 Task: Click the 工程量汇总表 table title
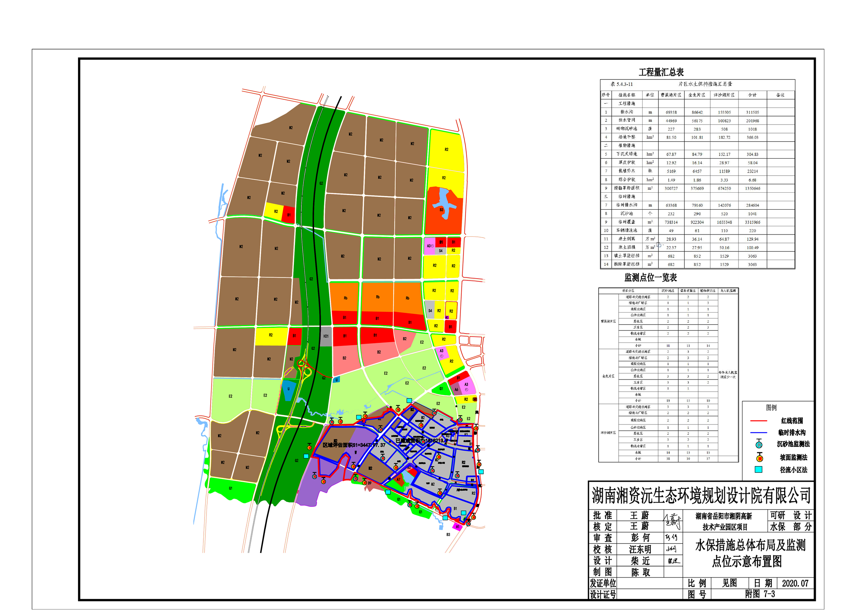tap(661, 72)
